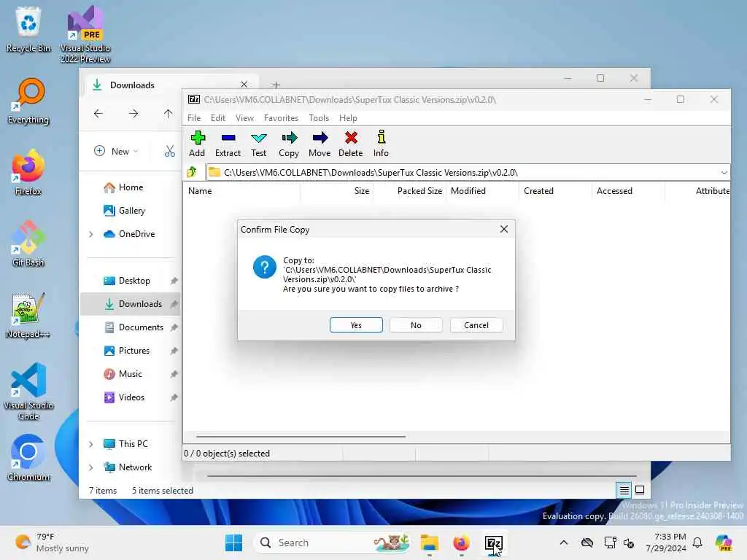Click the red Delete icon
Screen dimensions: 747x560
[x=351, y=144]
